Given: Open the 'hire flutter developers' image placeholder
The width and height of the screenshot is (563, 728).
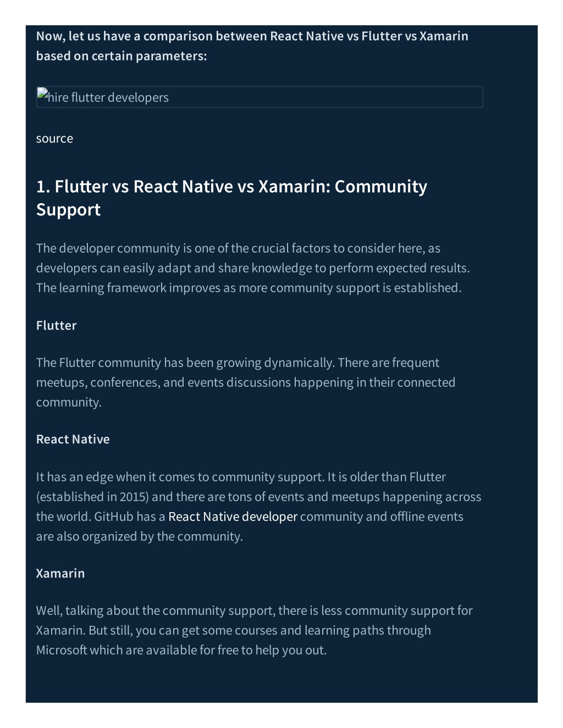Looking at the screenshot, I should pos(260,97).
